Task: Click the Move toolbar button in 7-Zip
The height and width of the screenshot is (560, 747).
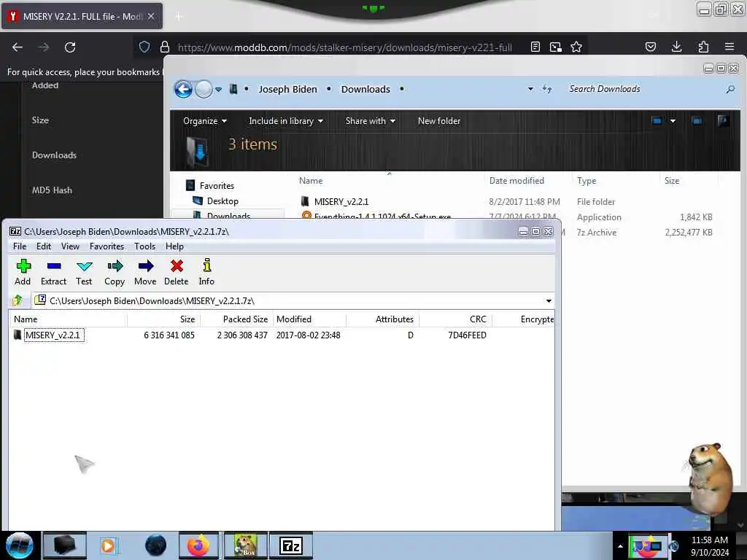Action: point(145,272)
